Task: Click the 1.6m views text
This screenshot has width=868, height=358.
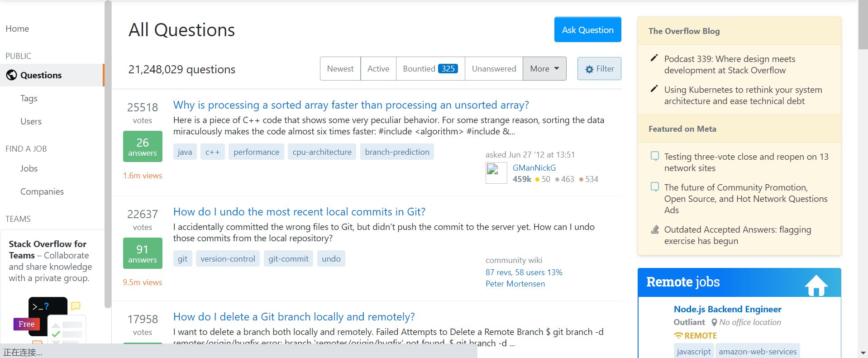Action: 143,176
